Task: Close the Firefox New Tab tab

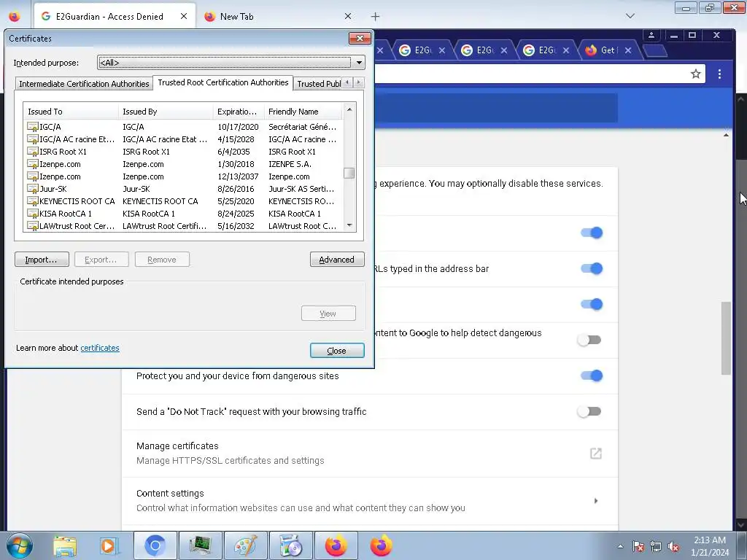Action: (x=348, y=16)
